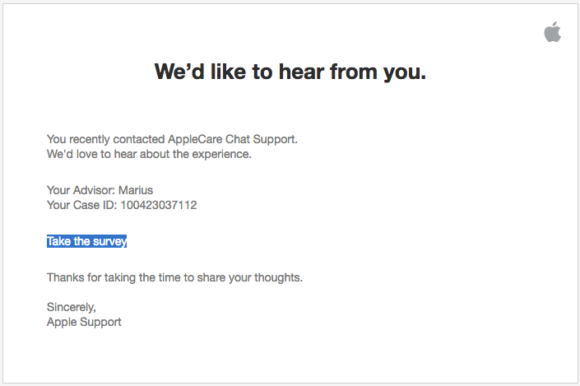Click the You recently contacted AppleCare Chat Support line

(172, 139)
